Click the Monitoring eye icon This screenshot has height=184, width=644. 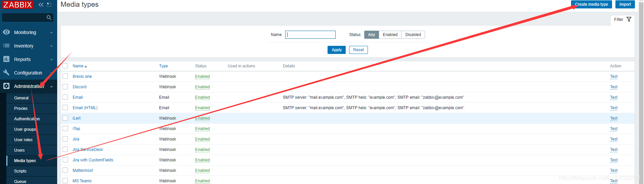(x=6, y=32)
